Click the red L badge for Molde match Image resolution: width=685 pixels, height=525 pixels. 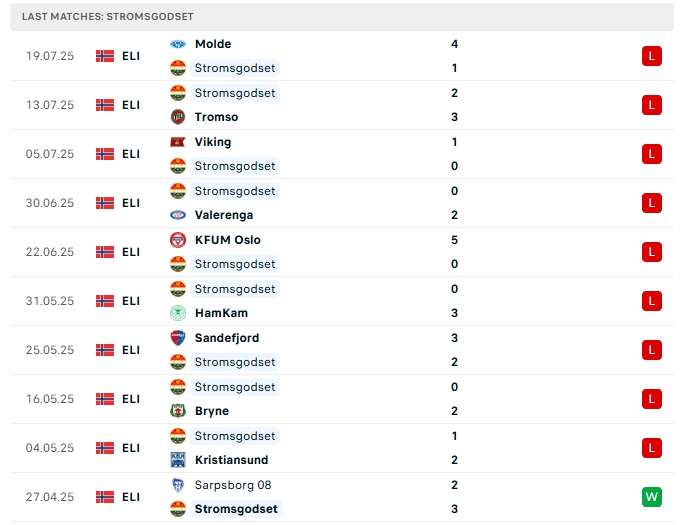652,56
